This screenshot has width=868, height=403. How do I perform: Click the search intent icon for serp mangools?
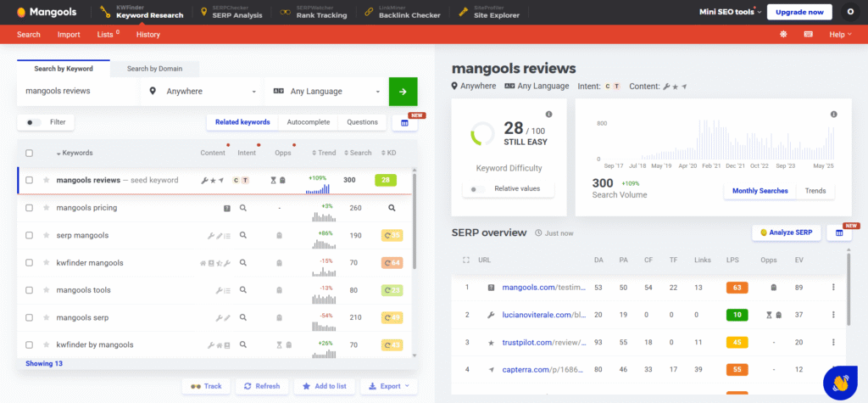[x=242, y=235]
